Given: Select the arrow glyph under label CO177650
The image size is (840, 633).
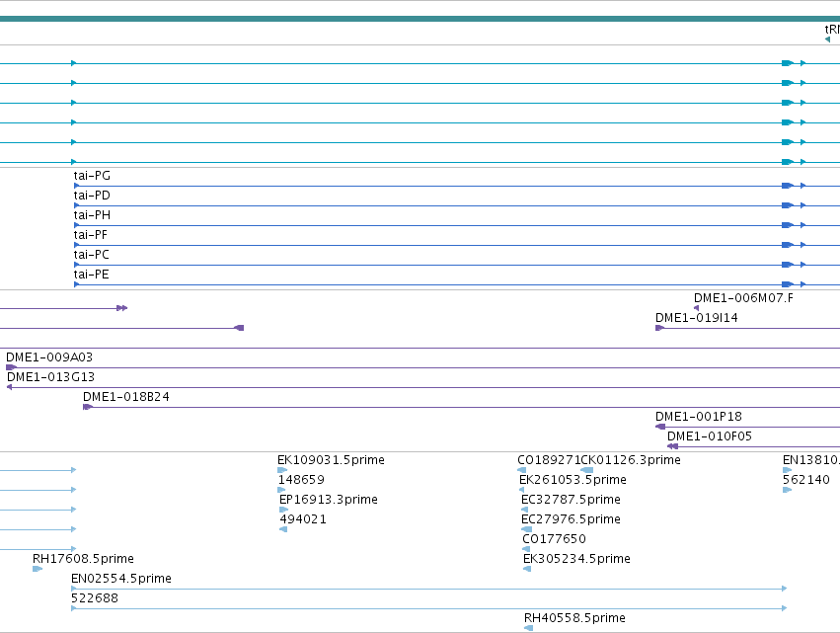Looking at the screenshot, I should [526, 549].
